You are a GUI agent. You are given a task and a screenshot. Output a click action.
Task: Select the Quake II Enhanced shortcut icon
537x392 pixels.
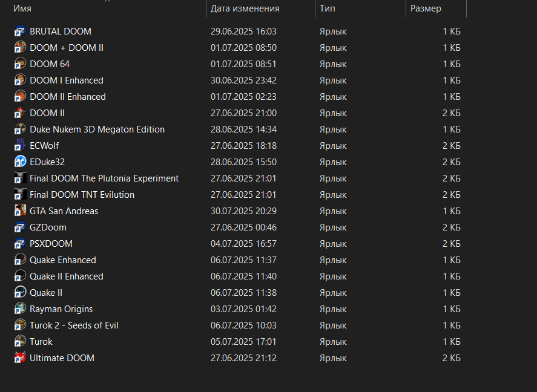pos(20,276)
